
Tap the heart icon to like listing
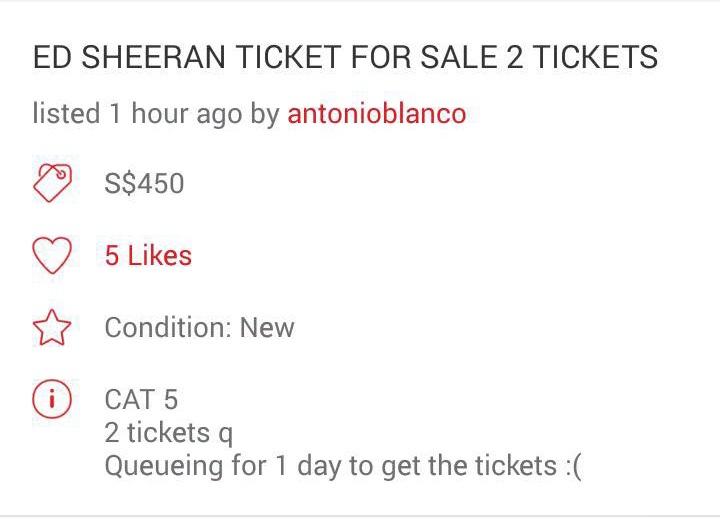pos(52,256)
